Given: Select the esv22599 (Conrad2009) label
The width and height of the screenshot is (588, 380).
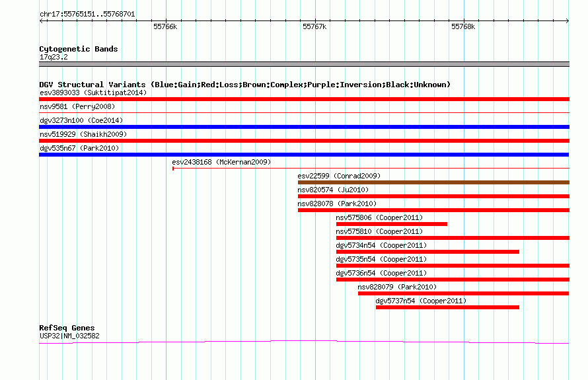Looking at the screenshot, I should (339, 176).
